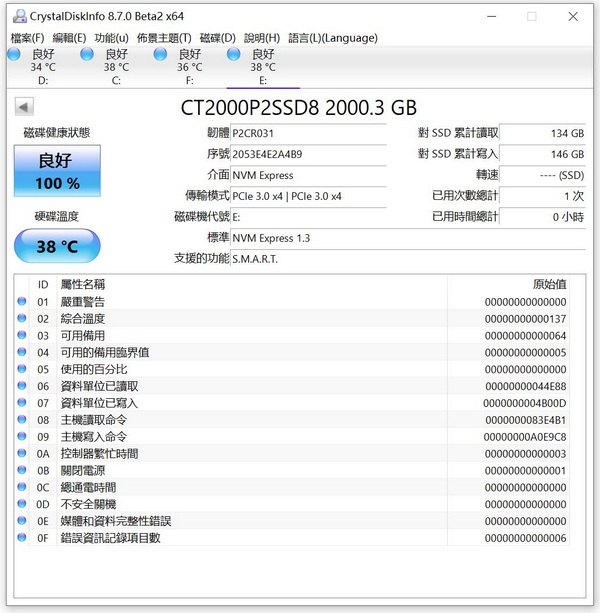
Task: Open the 語言(L)(Language) menu
Action: coord(333,38)
